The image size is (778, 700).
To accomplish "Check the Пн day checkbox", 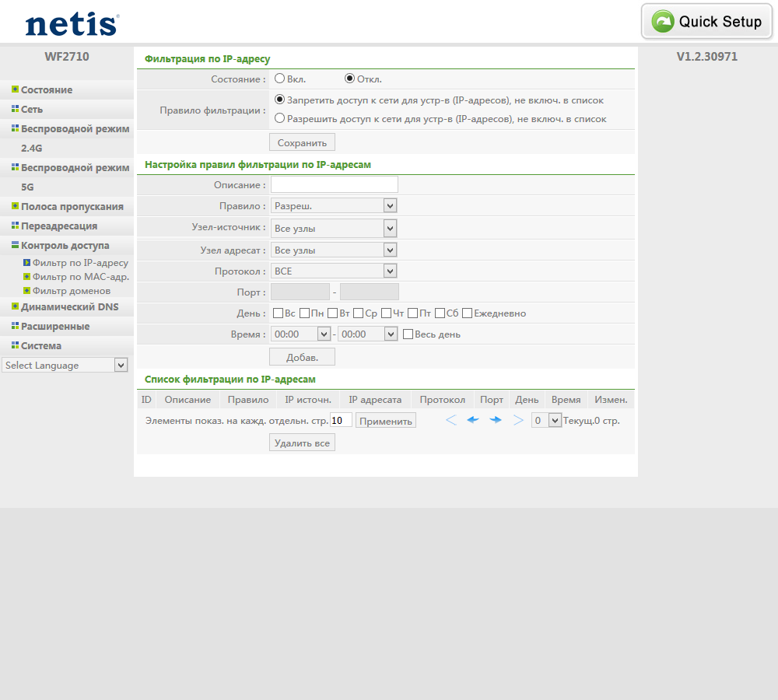I will point(305,313).
